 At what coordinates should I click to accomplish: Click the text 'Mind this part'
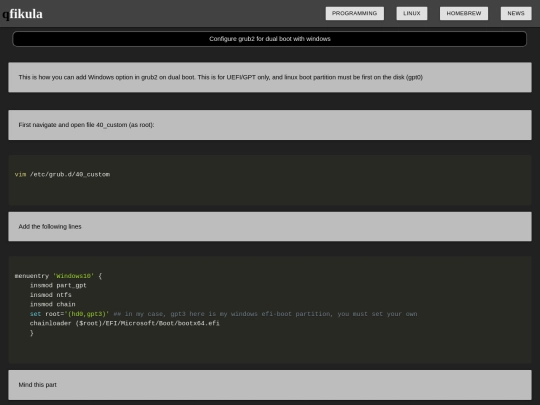pyautogui.click(x=38, y=385)
